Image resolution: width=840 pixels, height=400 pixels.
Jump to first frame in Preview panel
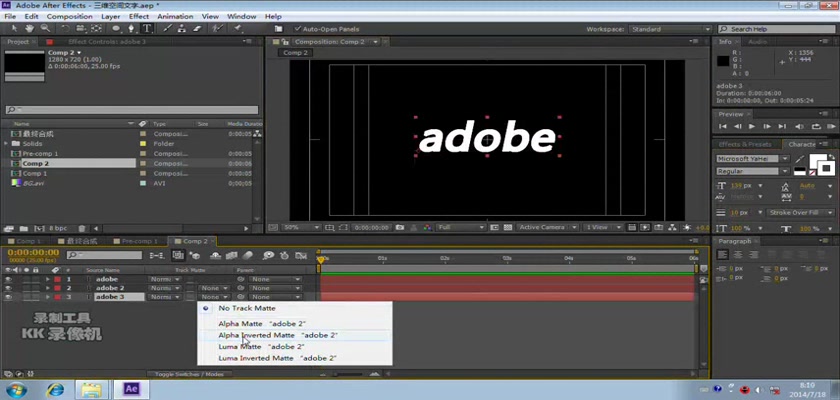[723, 126]
